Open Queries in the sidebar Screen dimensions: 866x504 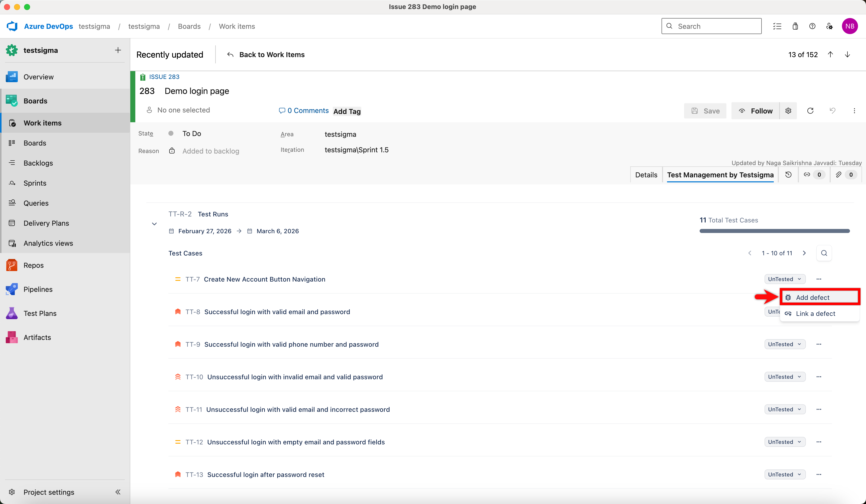pyautogui.click(x=65, y=203)
